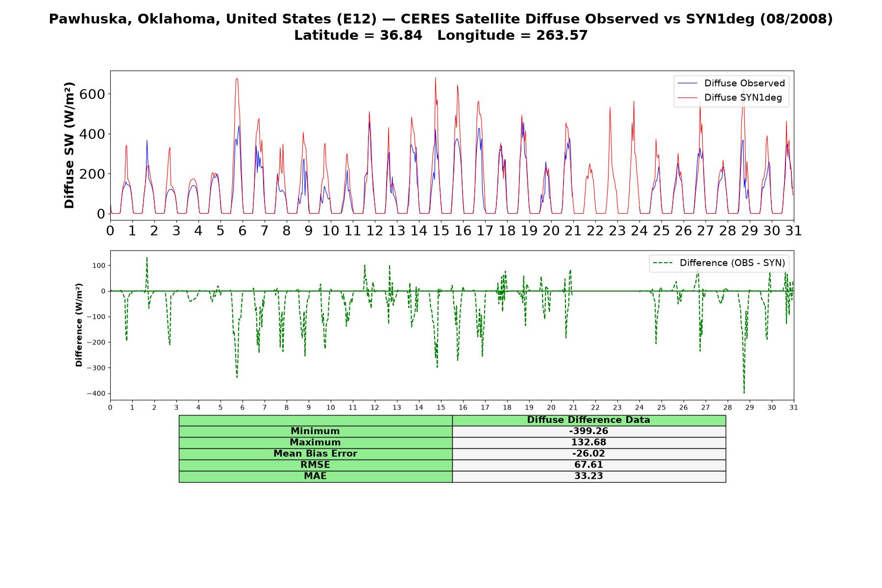Image resolution: width=882 pixels, height=588 pixels.
Task: Click the Diffuse Observed legend entry
Action: coord(731,83)
